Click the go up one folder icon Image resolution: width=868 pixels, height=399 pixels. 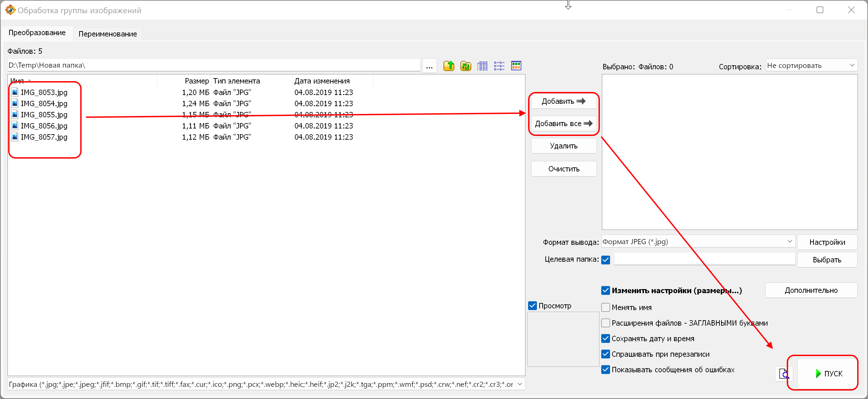click(449, 66)
